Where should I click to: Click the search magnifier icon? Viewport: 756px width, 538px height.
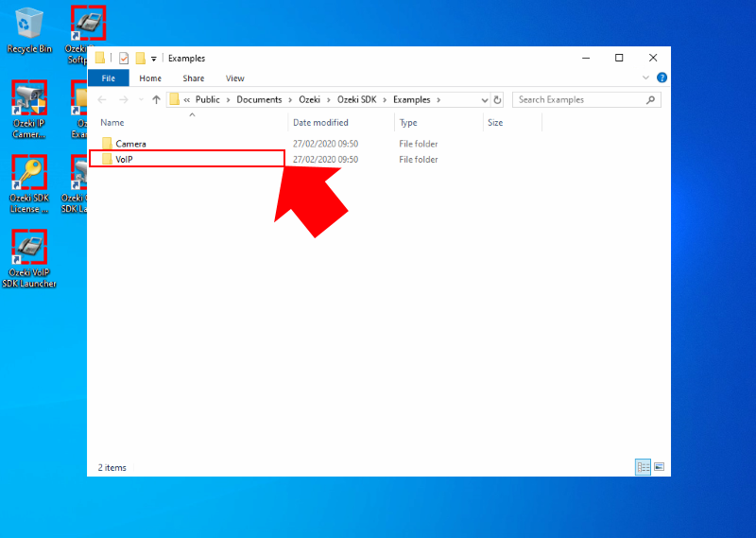pyautogui.click(x=650, y=100)
